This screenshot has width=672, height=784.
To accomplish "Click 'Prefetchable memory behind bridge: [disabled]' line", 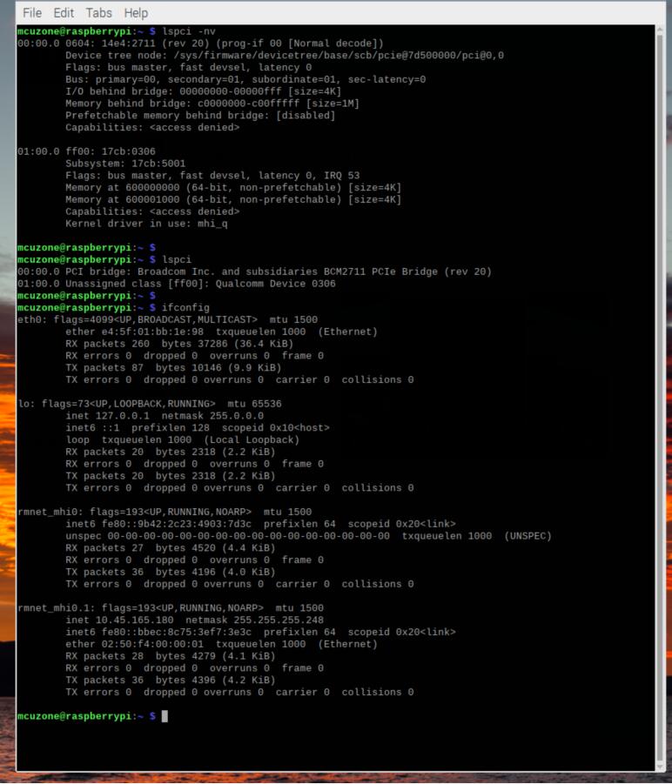I will (200, 115).
